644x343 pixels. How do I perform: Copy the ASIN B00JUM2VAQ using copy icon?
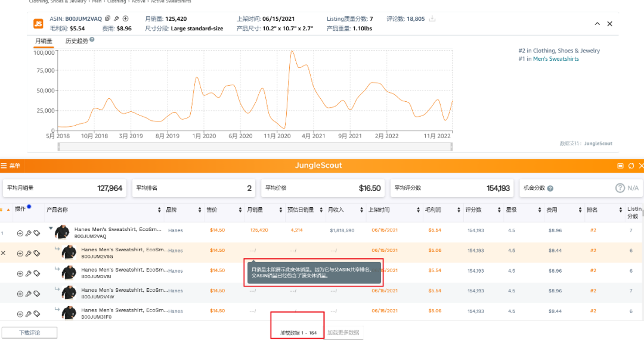(107, 19)
